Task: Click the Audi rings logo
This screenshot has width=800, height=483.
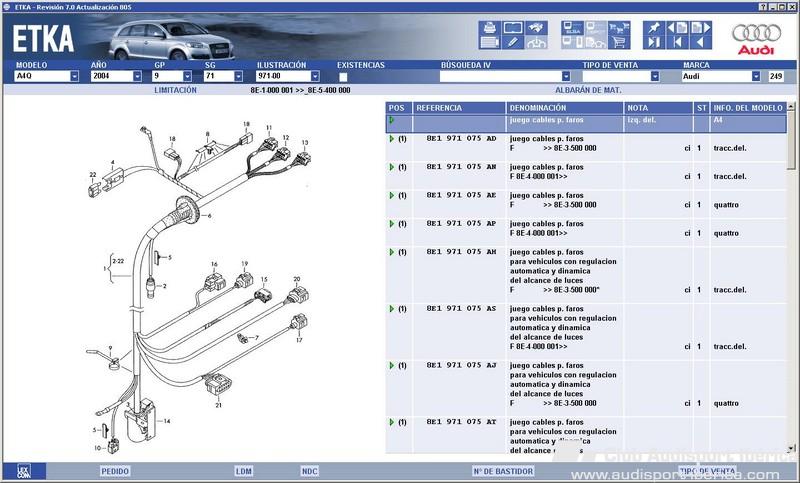Action: pyautogui.click(x=756, y=34)
